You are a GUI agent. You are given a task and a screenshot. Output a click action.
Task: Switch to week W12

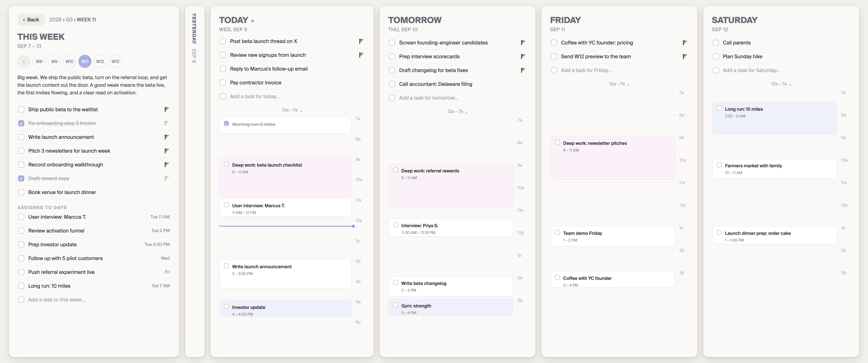[100, 61]
